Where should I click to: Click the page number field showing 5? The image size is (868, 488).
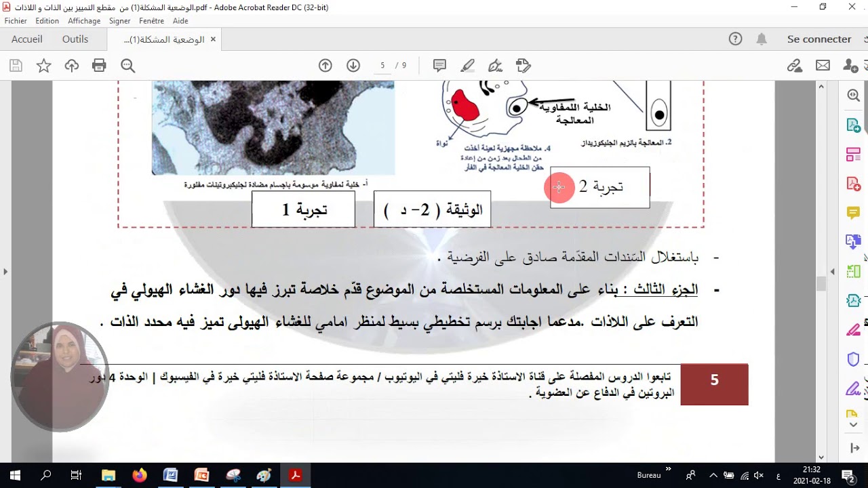(382, 66)
